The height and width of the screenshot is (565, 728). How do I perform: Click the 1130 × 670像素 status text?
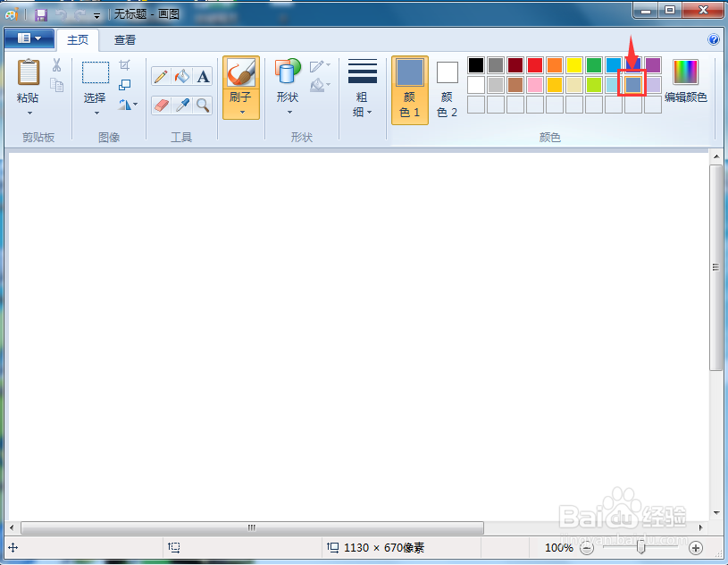pos(384,548)
